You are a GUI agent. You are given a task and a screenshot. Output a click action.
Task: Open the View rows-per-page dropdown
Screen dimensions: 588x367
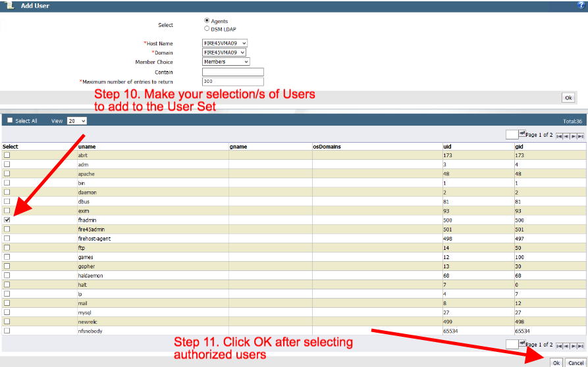click(76, 121)
